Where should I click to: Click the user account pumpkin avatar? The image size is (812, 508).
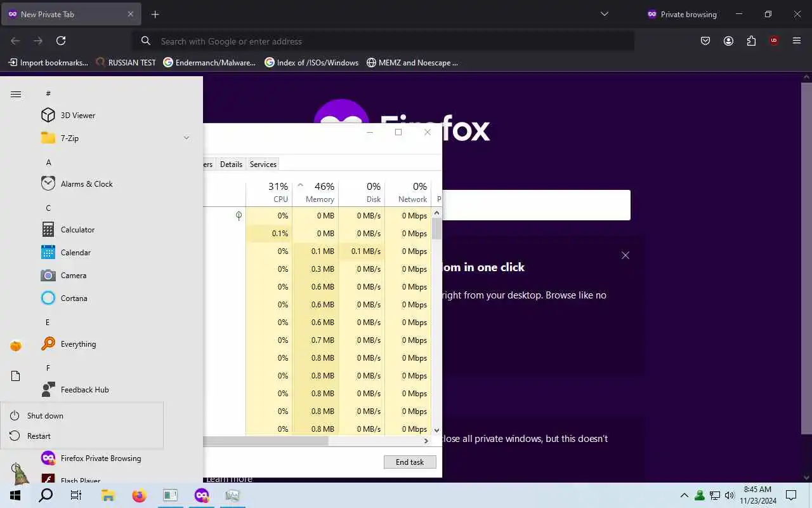(16, 345)
